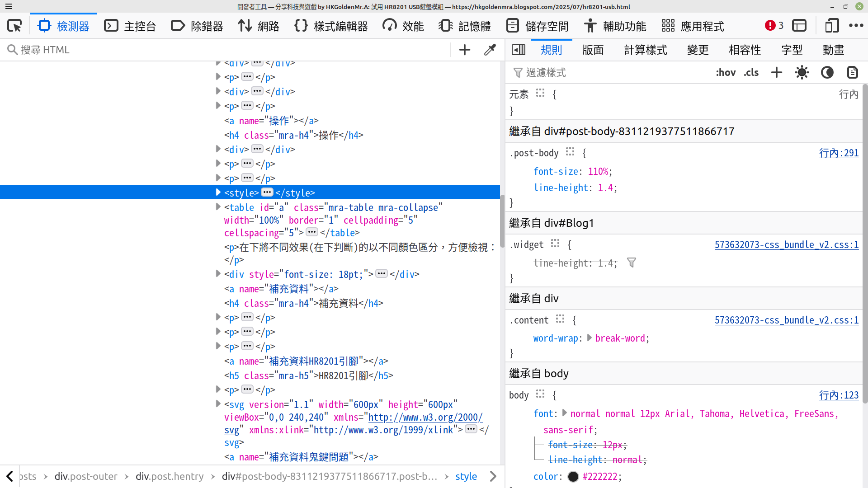Image resolution: width=868 pixels, height=488 pixels.
Task: Open the 效能 performance tab
Action: (x=403, y=26)
